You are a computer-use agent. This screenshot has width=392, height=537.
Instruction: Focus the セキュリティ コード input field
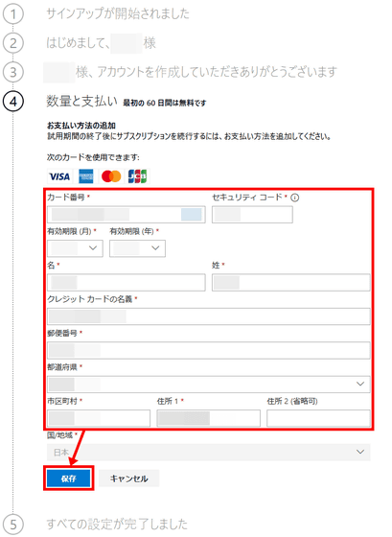(x=252, y=215)
